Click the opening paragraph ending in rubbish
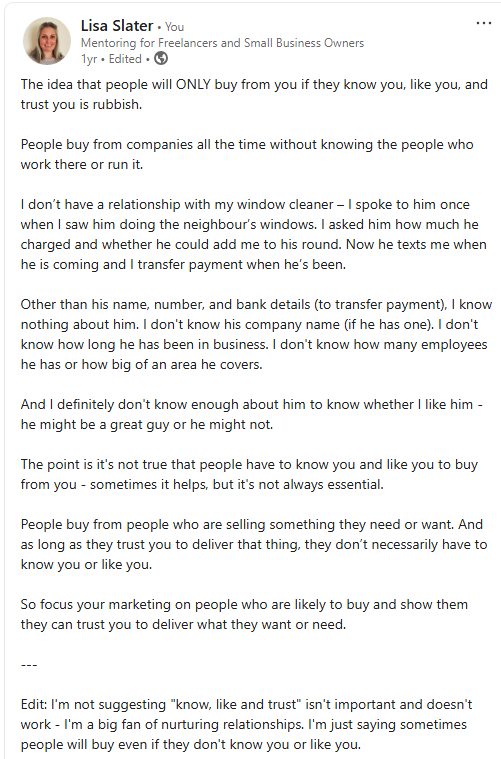 click(x=254, y=94)
